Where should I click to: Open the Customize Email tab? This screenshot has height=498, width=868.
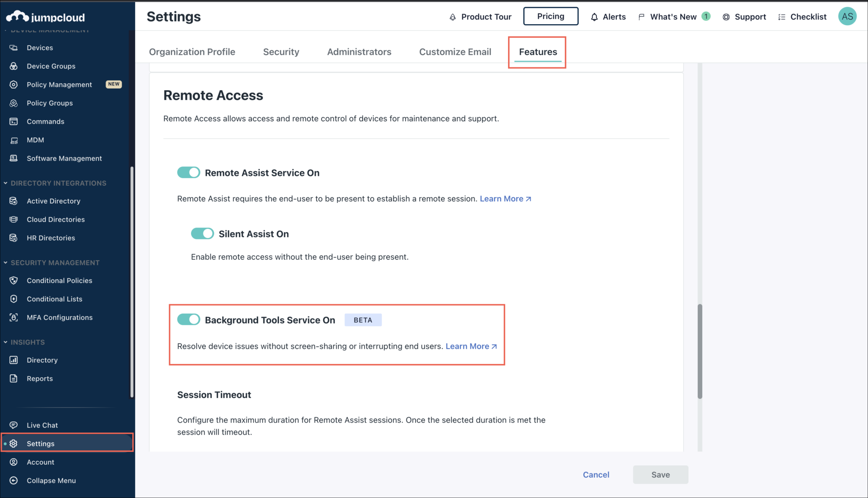click(455, 52)
